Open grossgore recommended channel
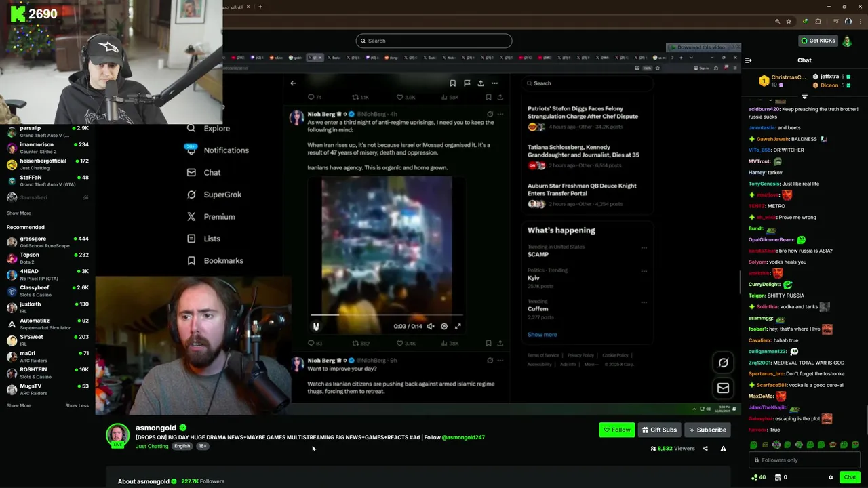The height and width of the screenshot is (488, 868). pos(47,242)
